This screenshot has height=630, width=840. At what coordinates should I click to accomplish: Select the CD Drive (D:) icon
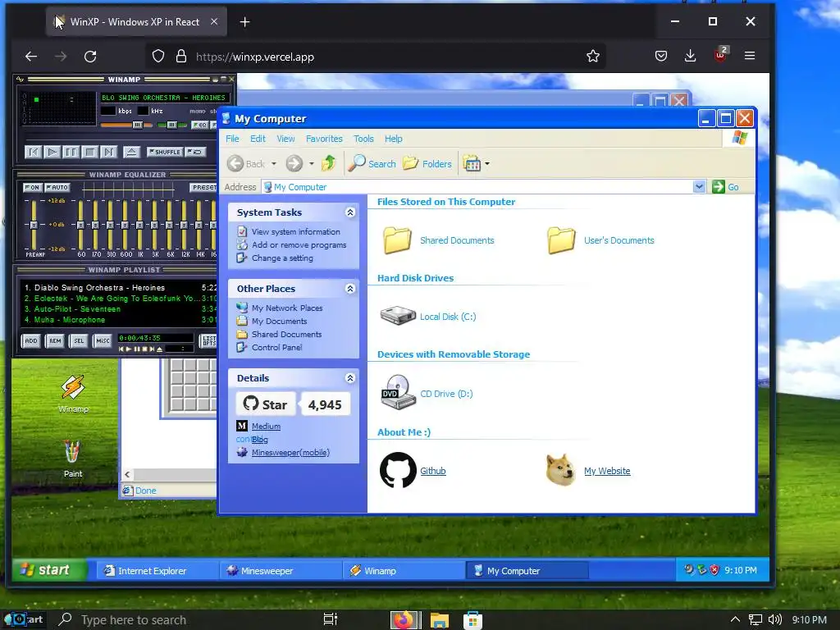tap(398, 392)
